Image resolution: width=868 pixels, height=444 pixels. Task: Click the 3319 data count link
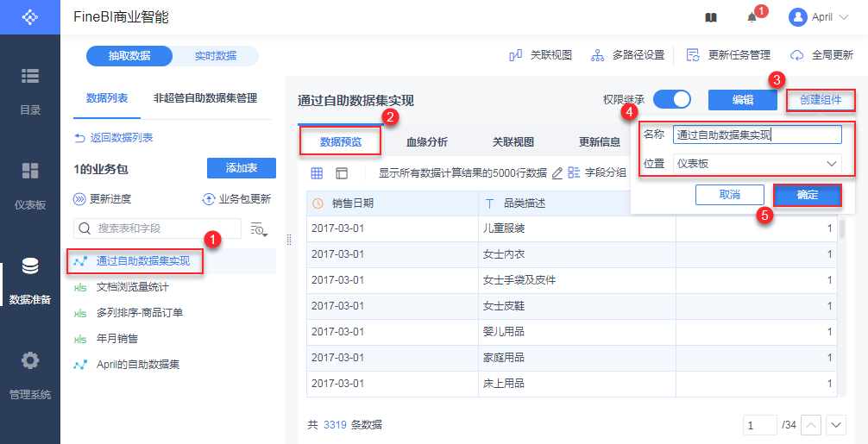[x=335, y=425]
